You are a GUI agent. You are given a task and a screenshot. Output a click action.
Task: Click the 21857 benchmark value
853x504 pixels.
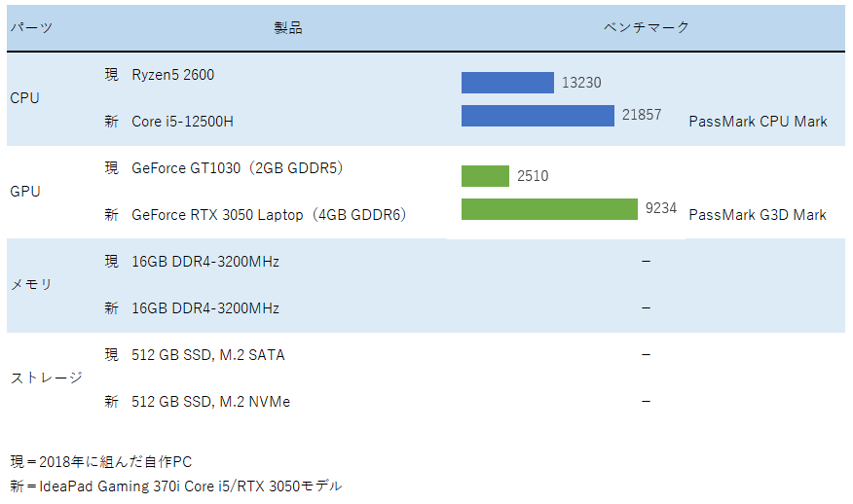pos(642,115)
